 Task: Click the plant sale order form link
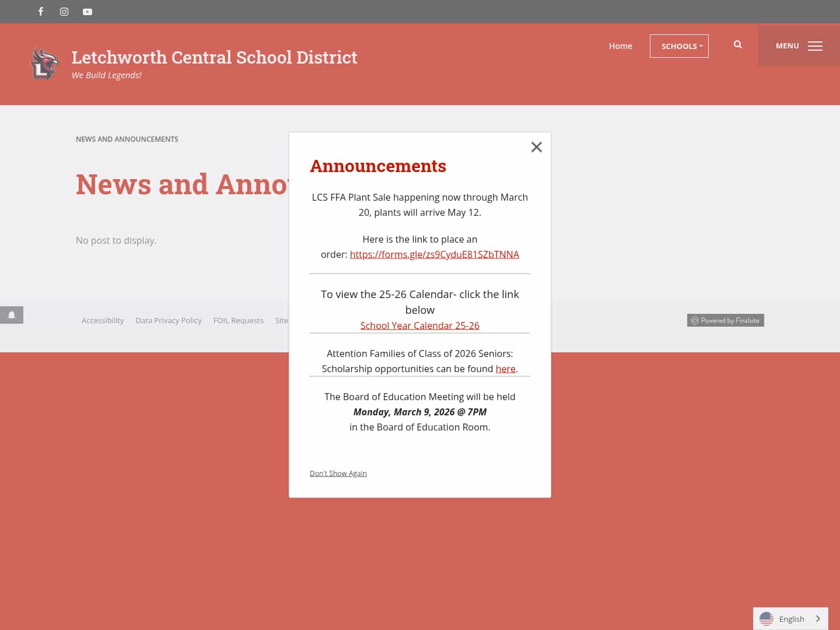click(434, 254)
